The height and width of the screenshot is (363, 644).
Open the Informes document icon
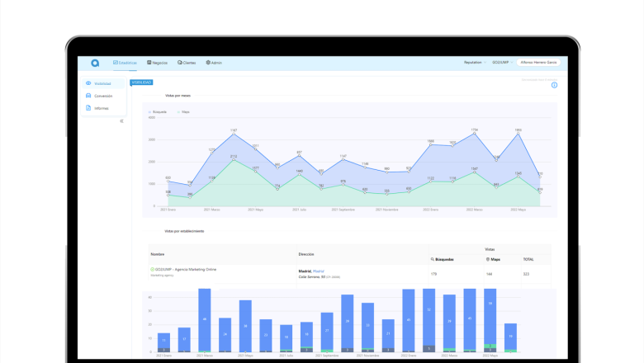88,108
